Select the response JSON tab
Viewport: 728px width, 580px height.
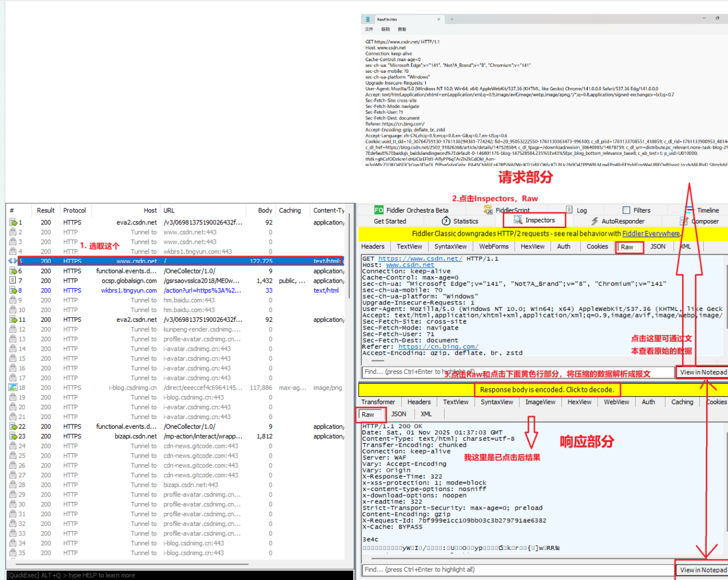click(399, 414)
